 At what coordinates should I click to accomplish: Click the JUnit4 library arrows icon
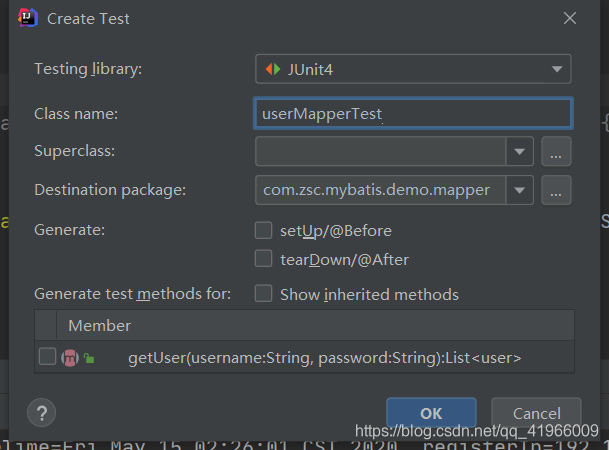click(273, 69)
